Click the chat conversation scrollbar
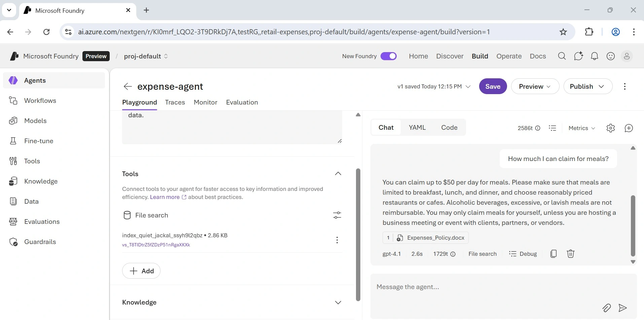 pos(633,225)
